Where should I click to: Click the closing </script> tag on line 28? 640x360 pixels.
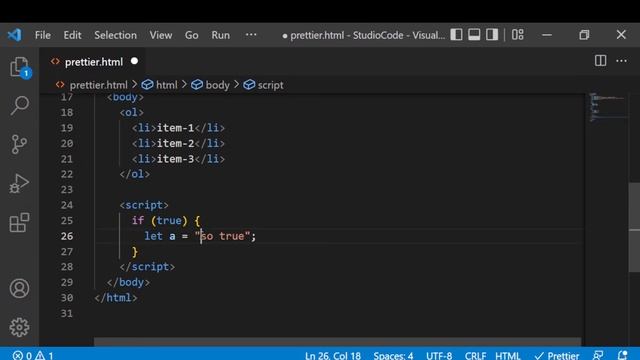pyautogui.click(x=147, y=267)
